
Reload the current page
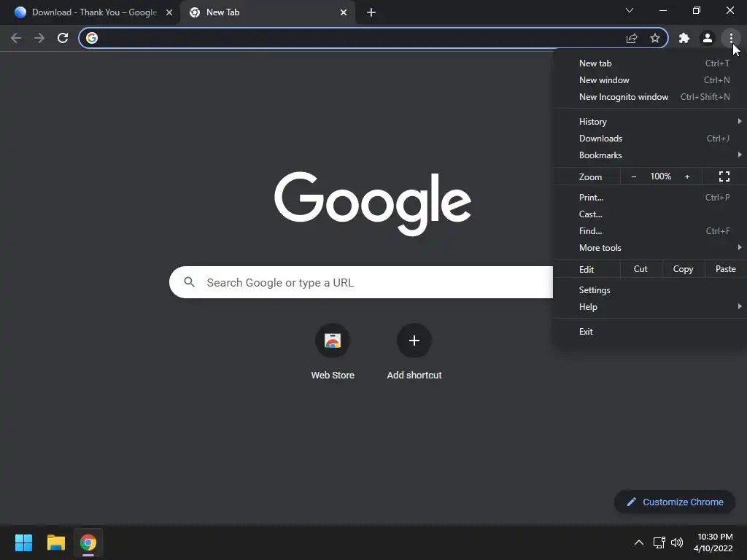tap(63, 38)
